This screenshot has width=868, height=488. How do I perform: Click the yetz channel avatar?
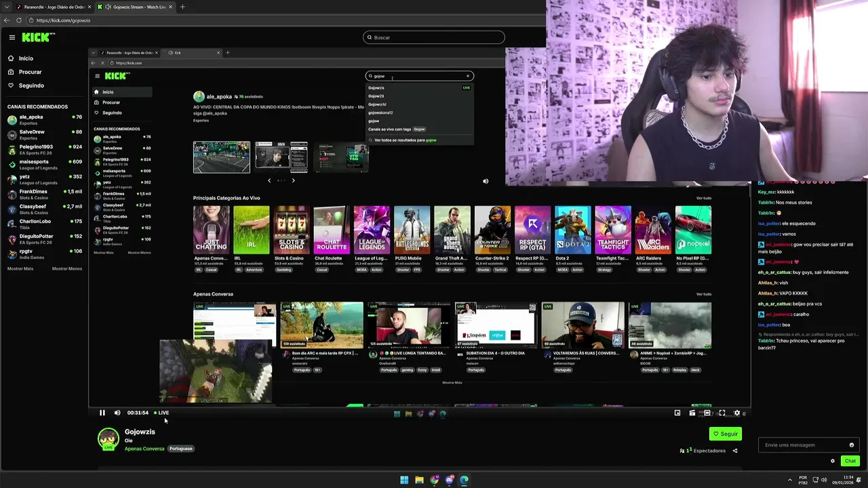tap(12, 179)
